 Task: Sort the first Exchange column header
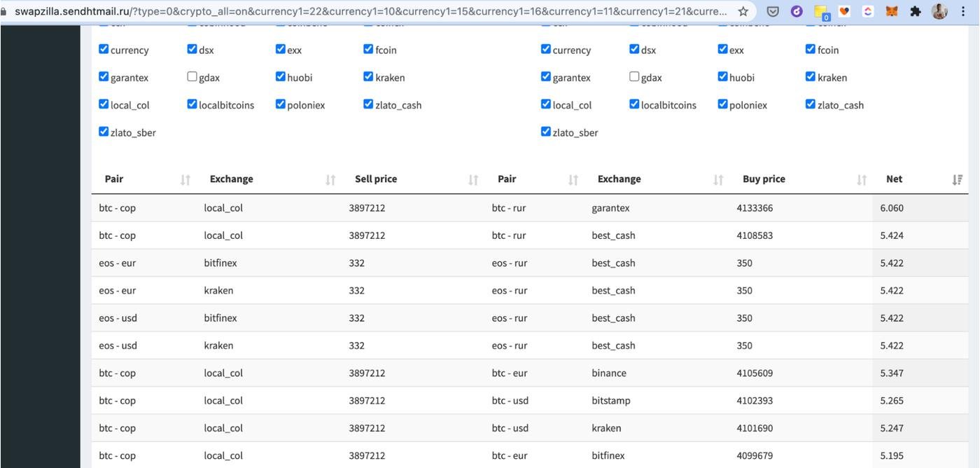pyautogui.click(x=232, y=179)
